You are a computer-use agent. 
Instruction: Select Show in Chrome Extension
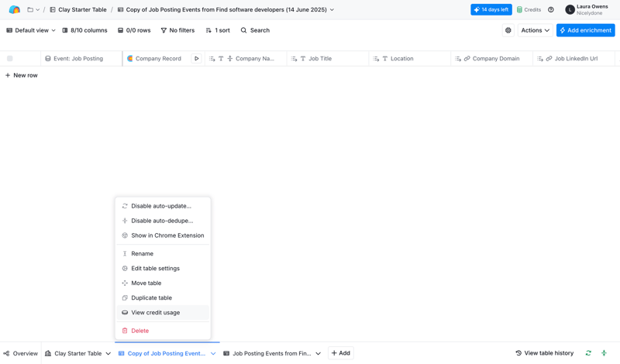[163, 235]
